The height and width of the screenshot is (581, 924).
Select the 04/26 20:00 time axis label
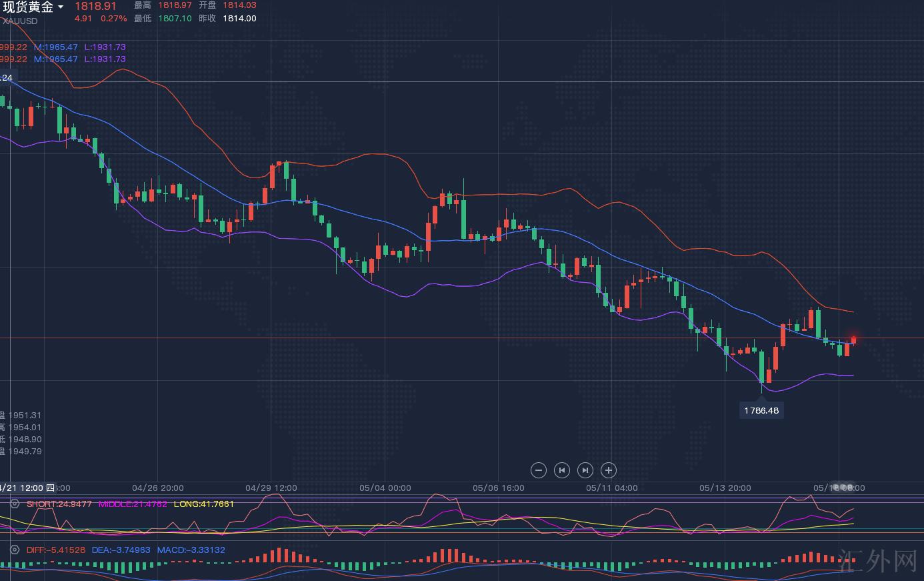point(158,488)
